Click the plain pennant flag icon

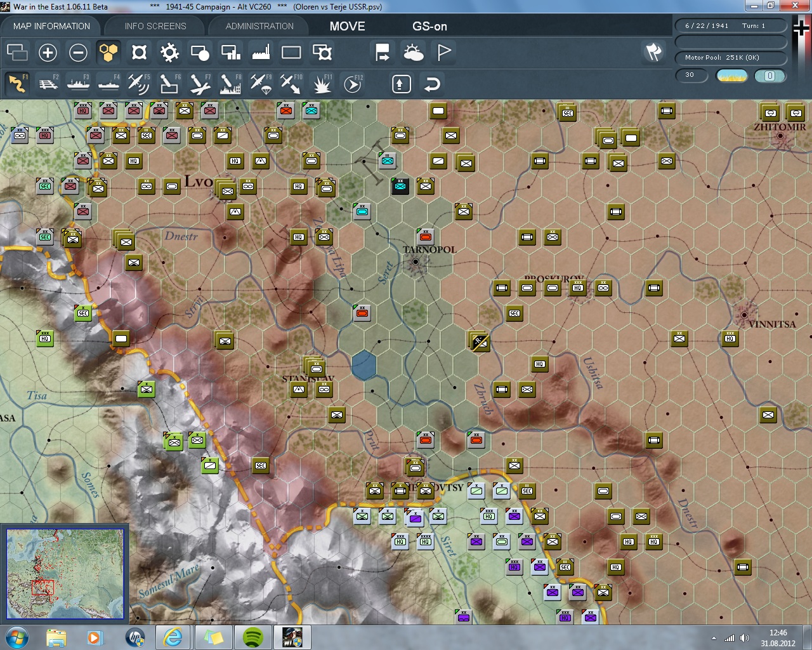(444, 52)
